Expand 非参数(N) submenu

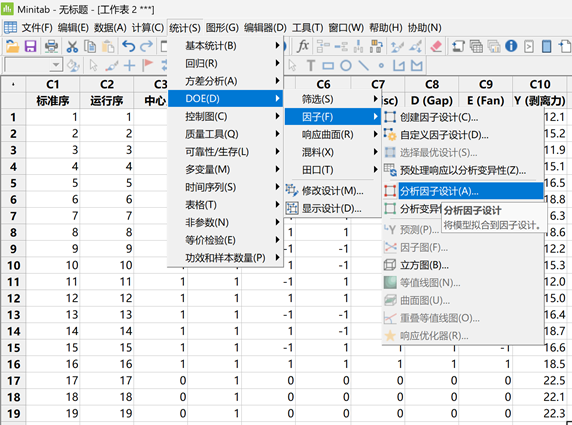click(225, 223)
